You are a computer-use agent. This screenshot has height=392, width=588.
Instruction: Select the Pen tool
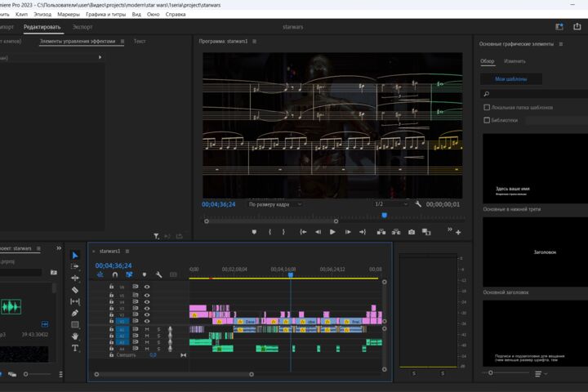pyautogui.click(x=75, y=313)
